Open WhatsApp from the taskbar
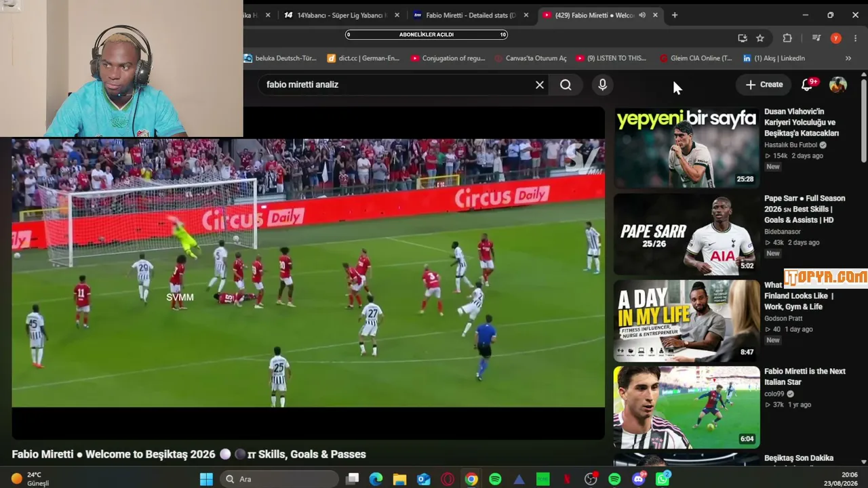The image size is (868, 488). pyautogui.click(x=663, y=479)
